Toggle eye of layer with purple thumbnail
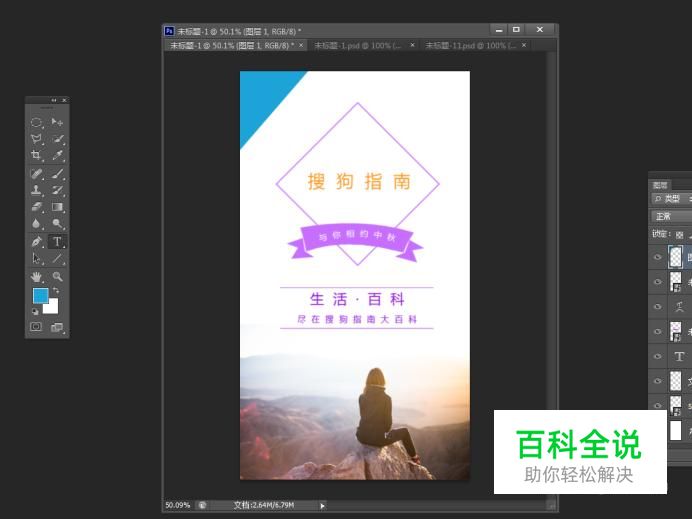 pos(658,331)
